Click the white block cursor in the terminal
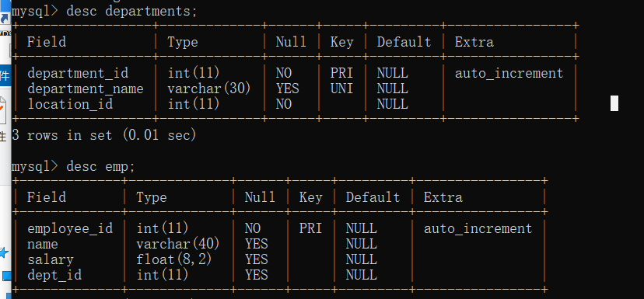This screenshot has width=644, height=299. click(x=614, y=103)
